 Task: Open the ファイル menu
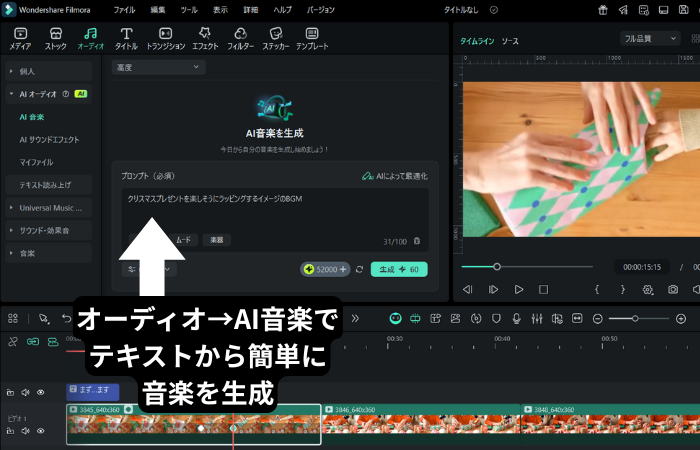coord(124,10)
